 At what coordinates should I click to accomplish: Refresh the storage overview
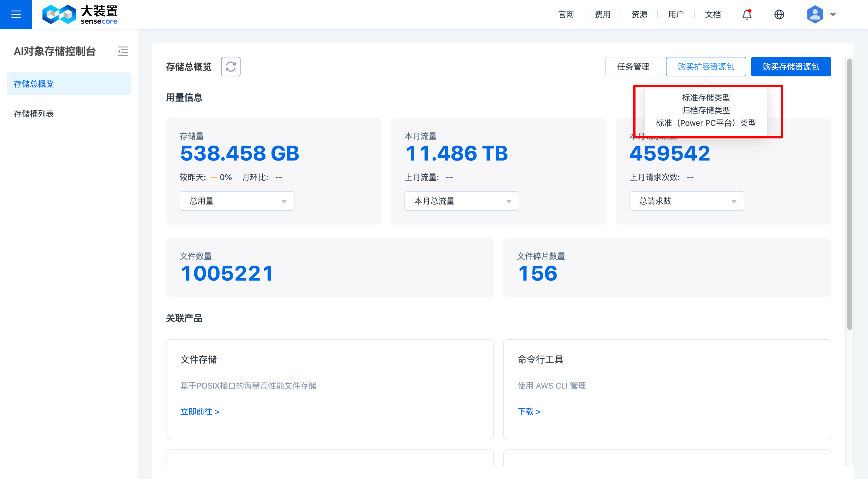coord(230,66)
